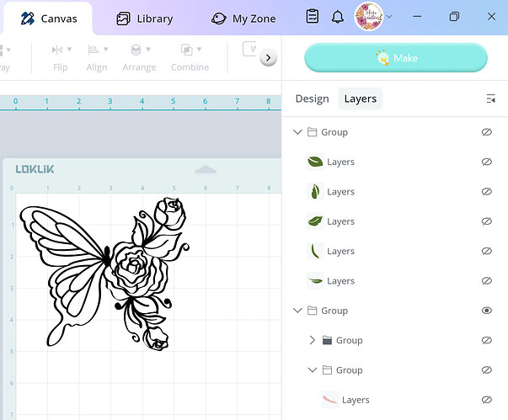This screenshot has height=420, width=508.
Task: Show the light-green veined leaf layer
Action: 487,221
